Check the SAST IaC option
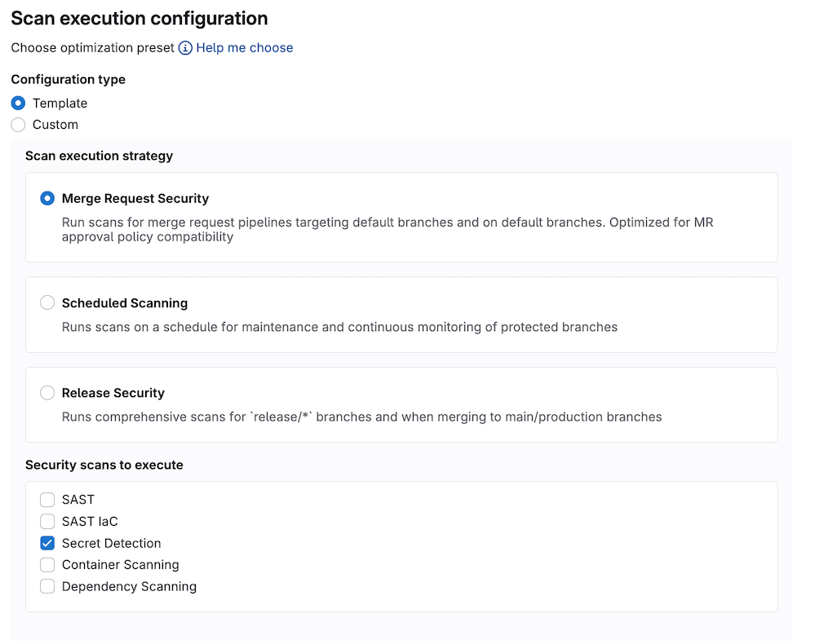 pos(47,521)
